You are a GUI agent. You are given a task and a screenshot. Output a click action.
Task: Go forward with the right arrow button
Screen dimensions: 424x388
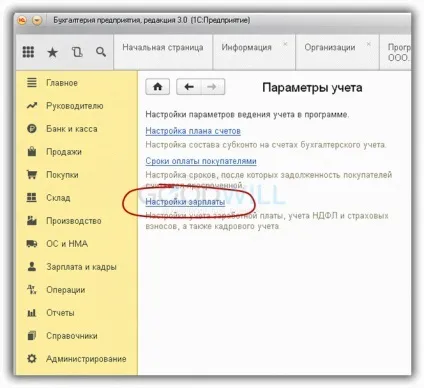[x=212, y=87]
